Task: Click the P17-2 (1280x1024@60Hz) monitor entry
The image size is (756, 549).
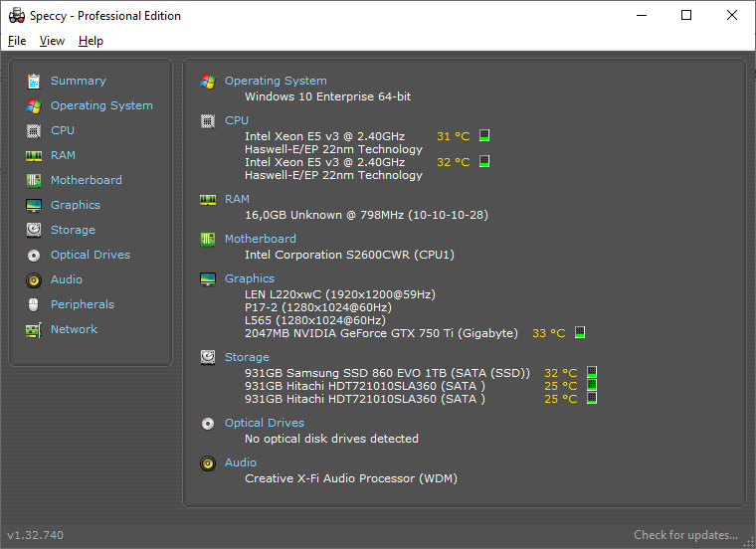Action: coord(317,307)
